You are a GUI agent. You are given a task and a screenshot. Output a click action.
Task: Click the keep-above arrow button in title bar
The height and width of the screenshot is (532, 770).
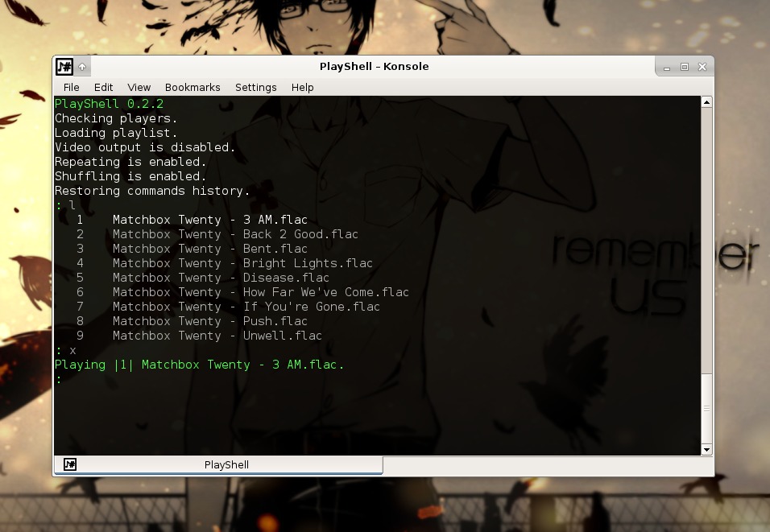(83, 67)
